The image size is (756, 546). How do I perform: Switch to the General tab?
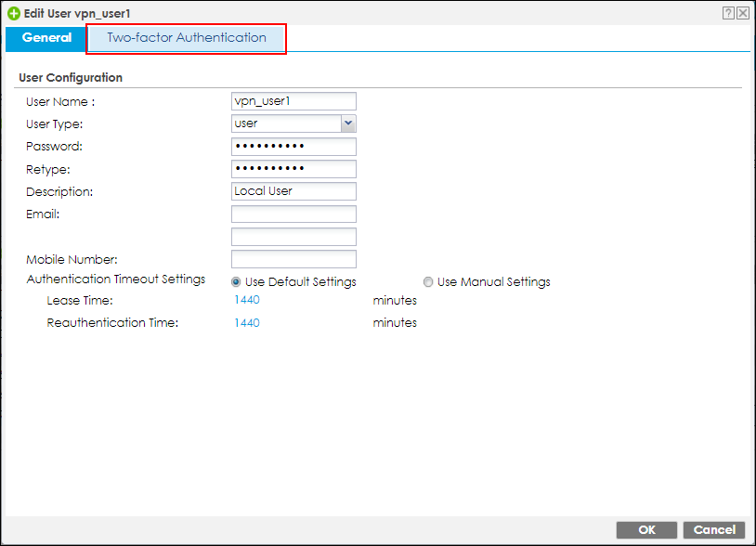click(x=46, y=37)
